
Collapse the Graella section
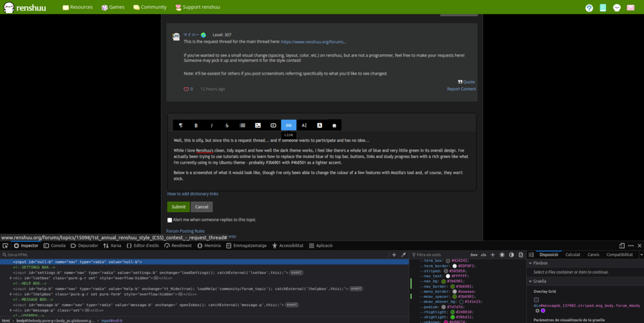pyautogui.click(x=530, y=281)
